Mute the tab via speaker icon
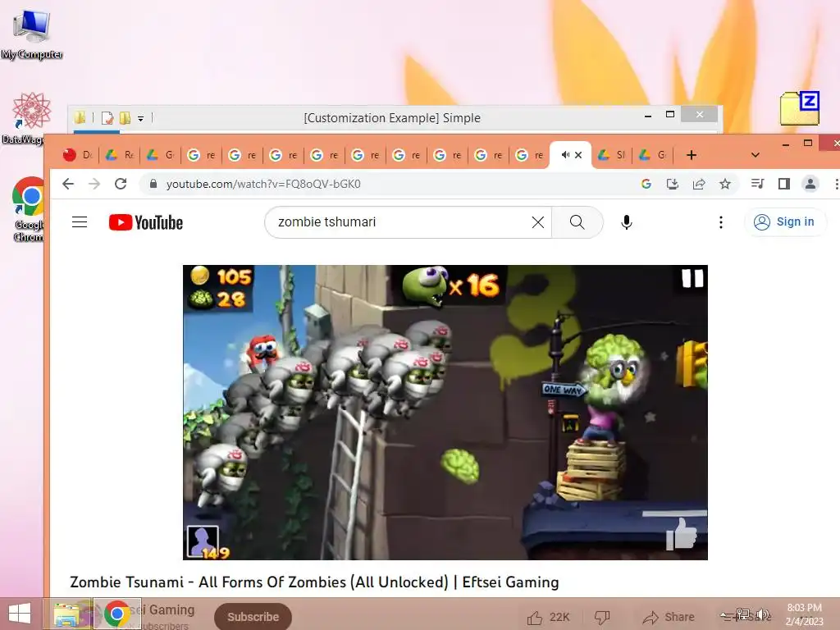Image resolution: width=840 pixels, height=630 pixels. tap(565, 155)
